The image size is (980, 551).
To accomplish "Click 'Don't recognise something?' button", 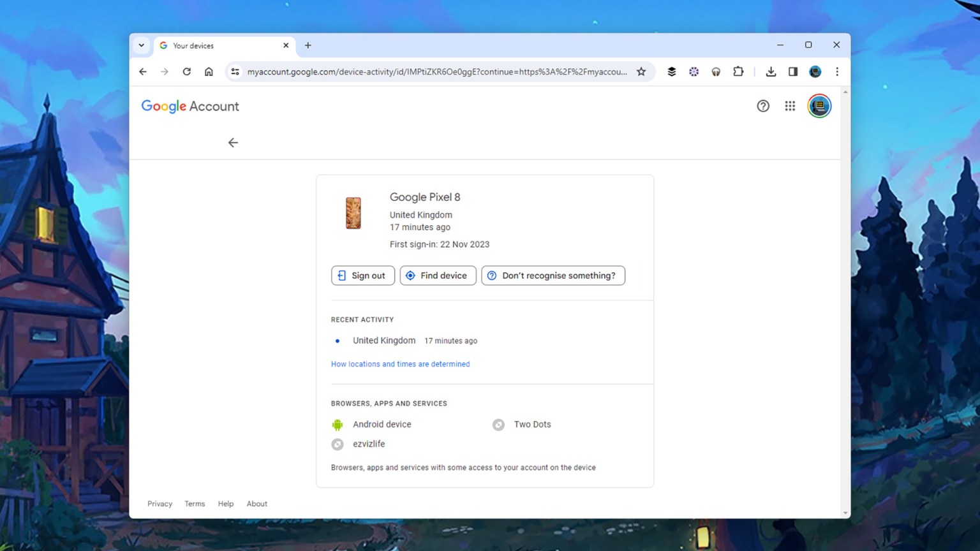I will click(553, 275).
